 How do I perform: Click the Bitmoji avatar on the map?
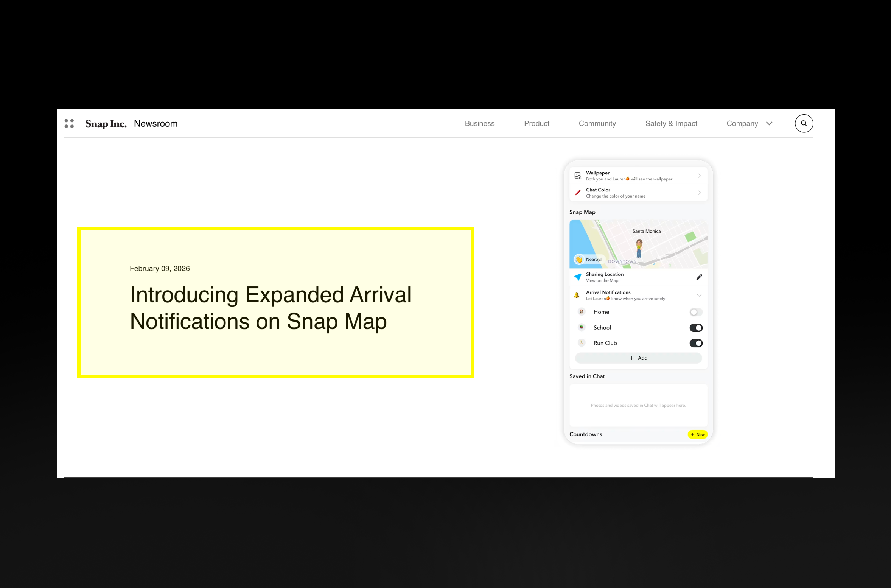(639, 249)
